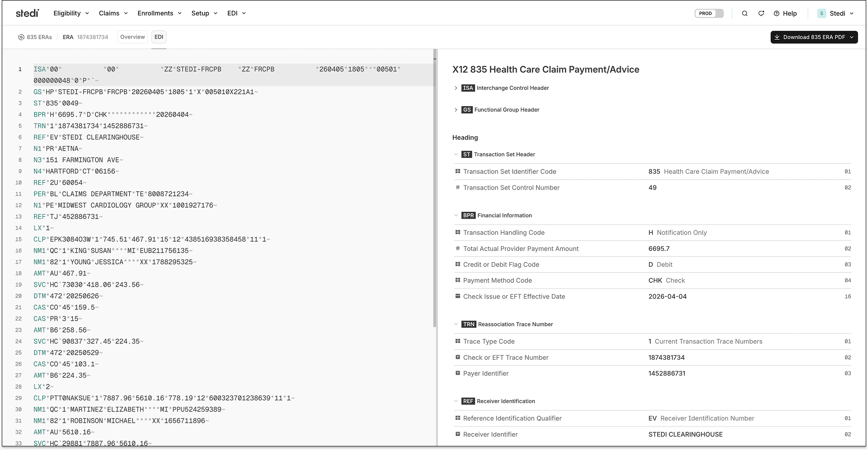Viewport: 868px width, 450px height.
Task: Click icon beside Total Actual Provider Payment Amount
Action: pyautogui.click(x=458, y=249)
